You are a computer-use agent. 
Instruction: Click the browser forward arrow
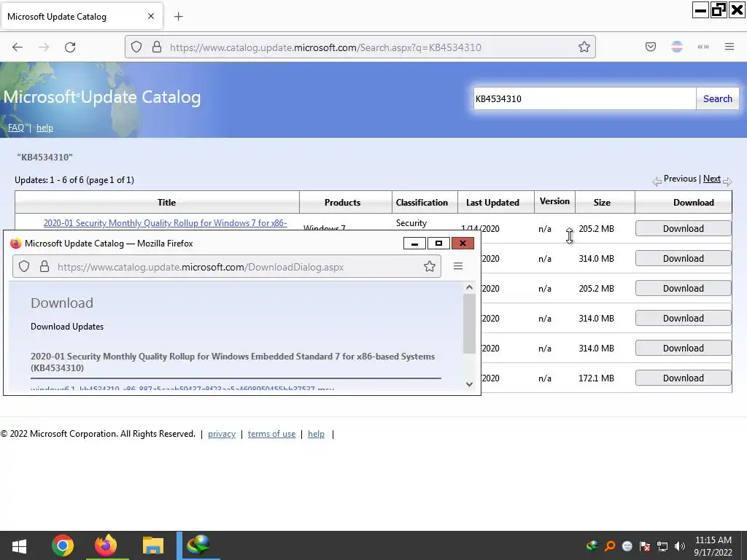point(44,47)
